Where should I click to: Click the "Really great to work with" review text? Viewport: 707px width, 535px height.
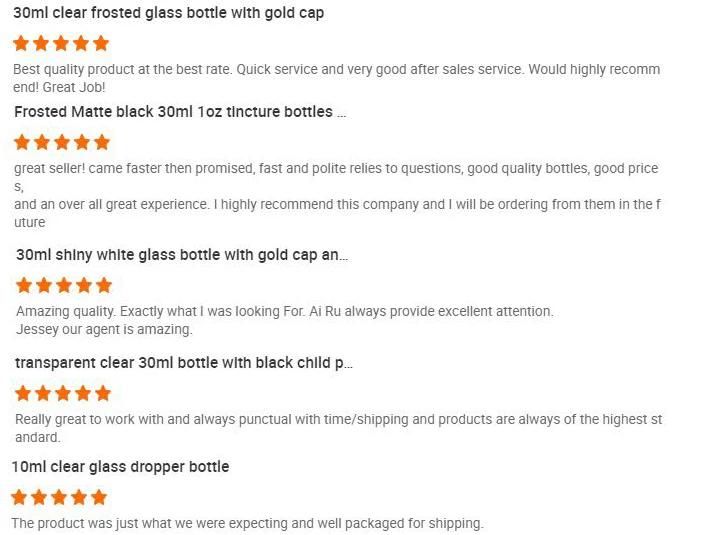point(338,420)
